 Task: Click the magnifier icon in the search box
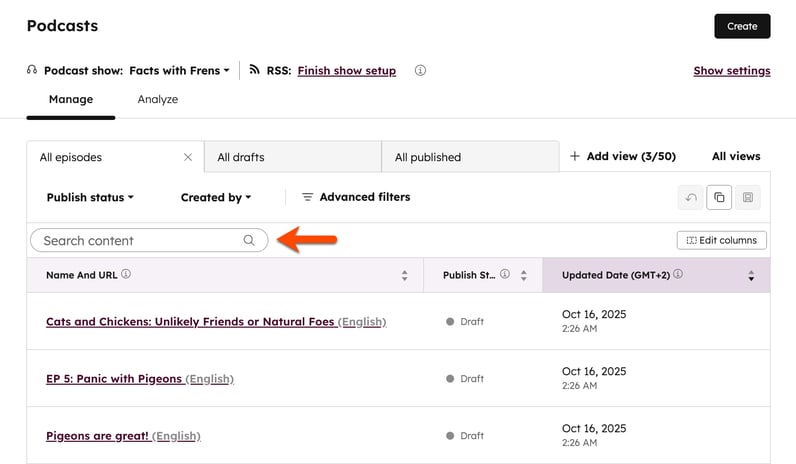click(249, 241)
